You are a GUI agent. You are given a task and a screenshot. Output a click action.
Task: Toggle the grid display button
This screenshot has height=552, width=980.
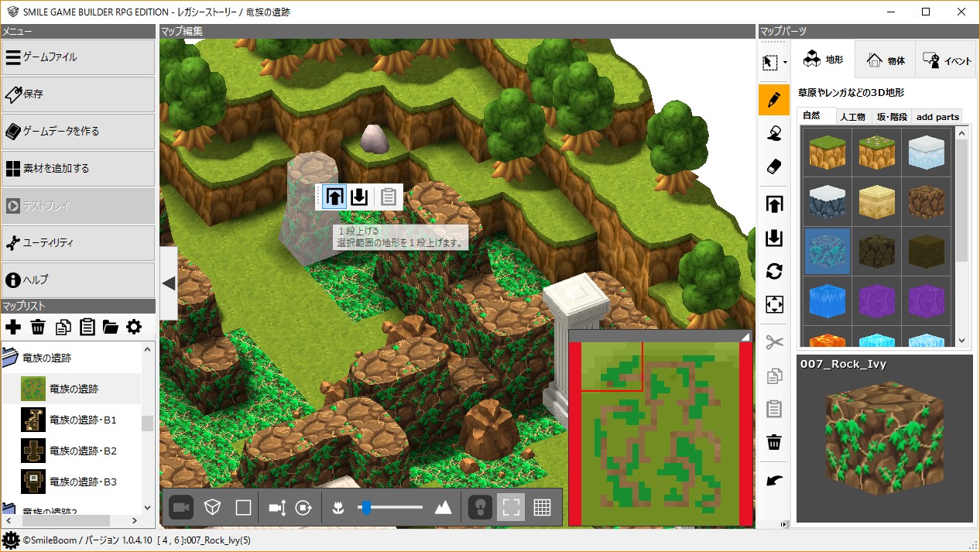coord(542,507)
